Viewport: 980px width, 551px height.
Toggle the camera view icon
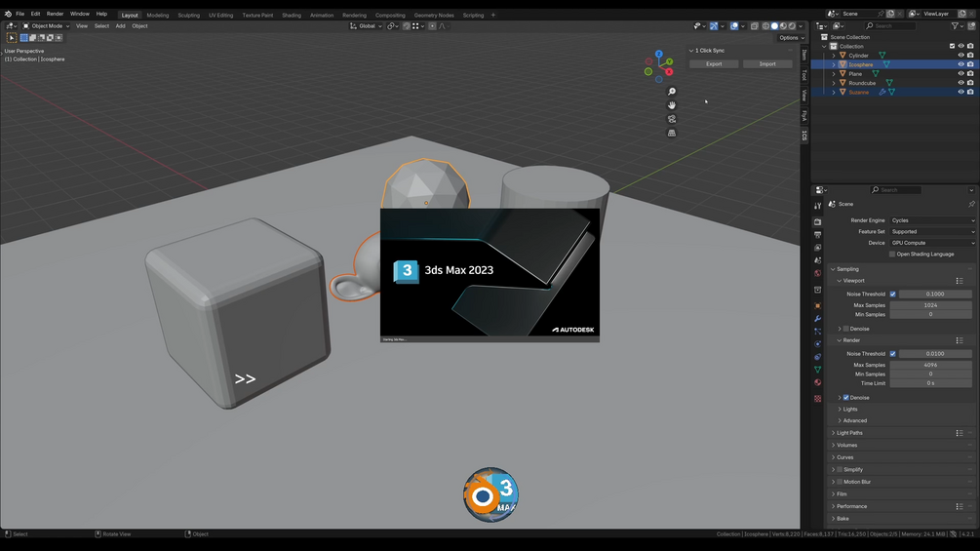[671, 119]
